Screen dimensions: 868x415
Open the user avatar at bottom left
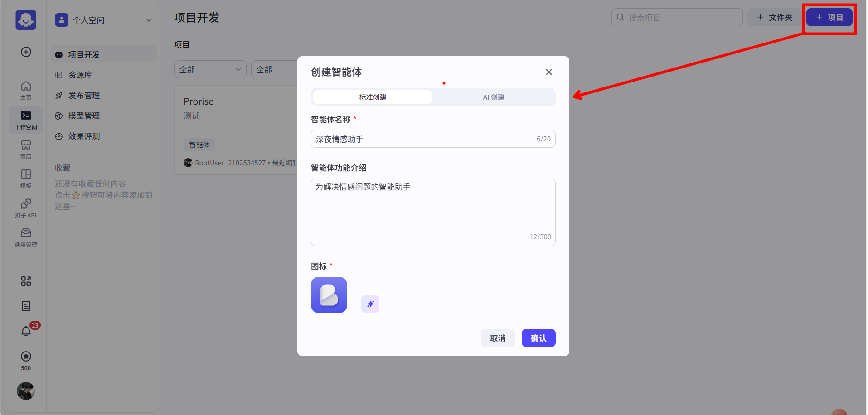click(26, 391)
